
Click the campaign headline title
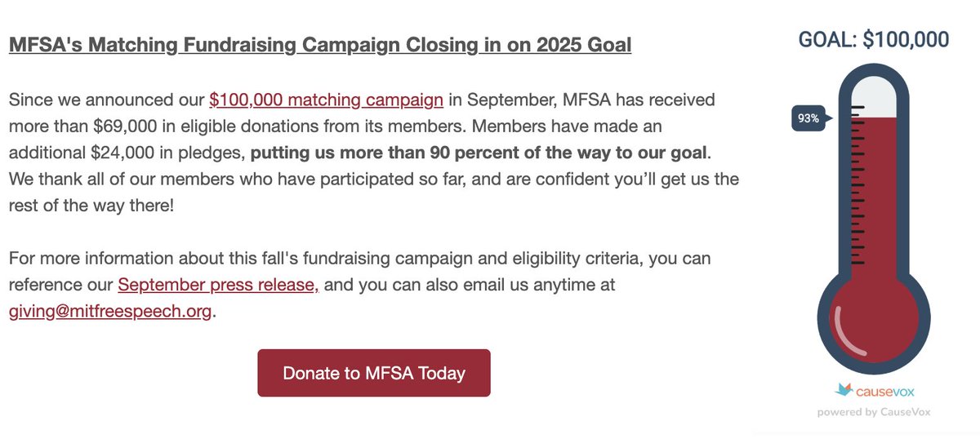coord(320,44)
